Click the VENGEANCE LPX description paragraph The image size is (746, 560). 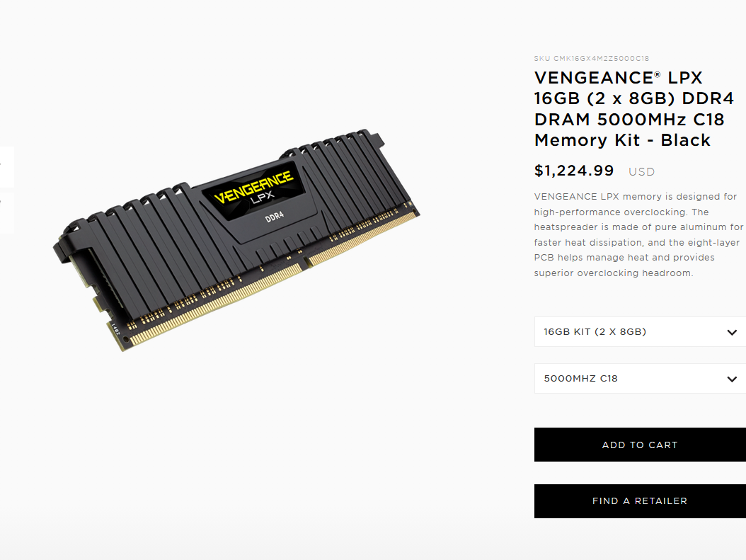coord(638,234)
